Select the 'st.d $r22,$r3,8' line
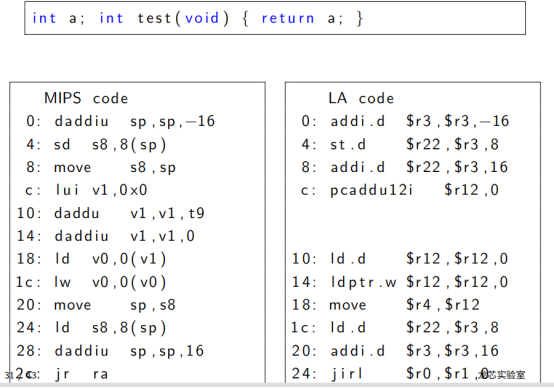The image size is (554, 388). point(400,145)
